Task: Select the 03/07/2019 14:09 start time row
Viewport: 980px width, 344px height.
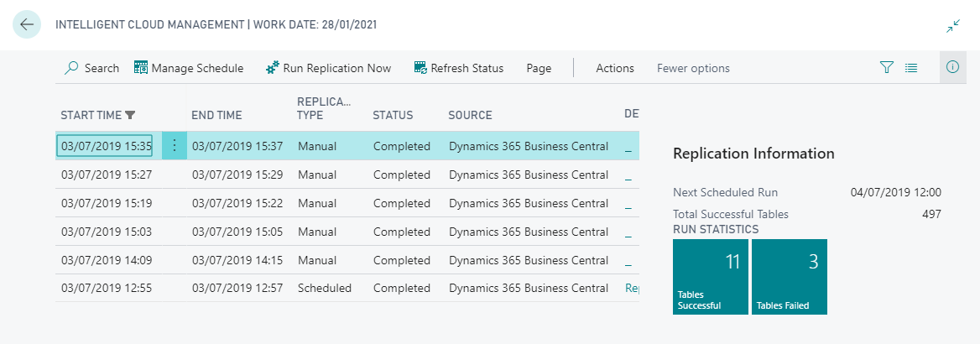Action: (x=107, y=260)
